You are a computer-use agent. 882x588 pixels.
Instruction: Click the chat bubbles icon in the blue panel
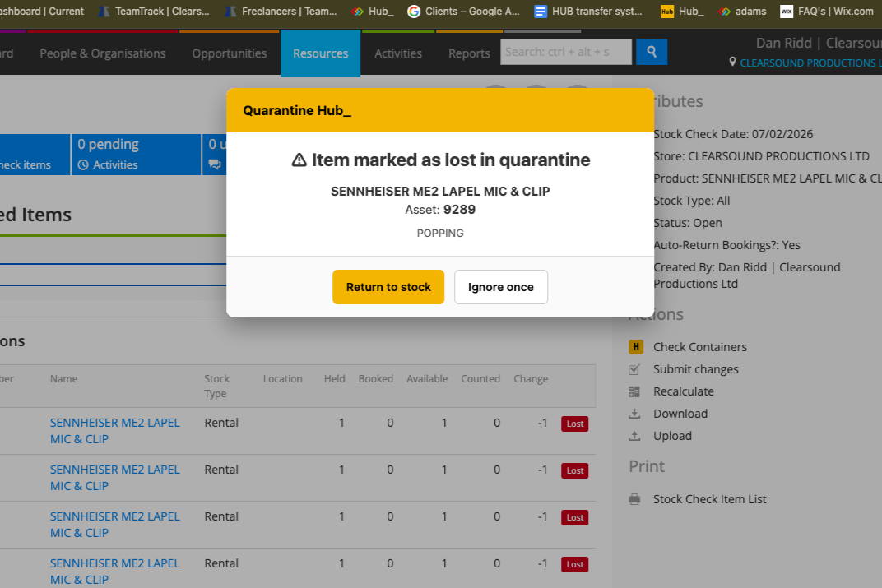[214, 164]
